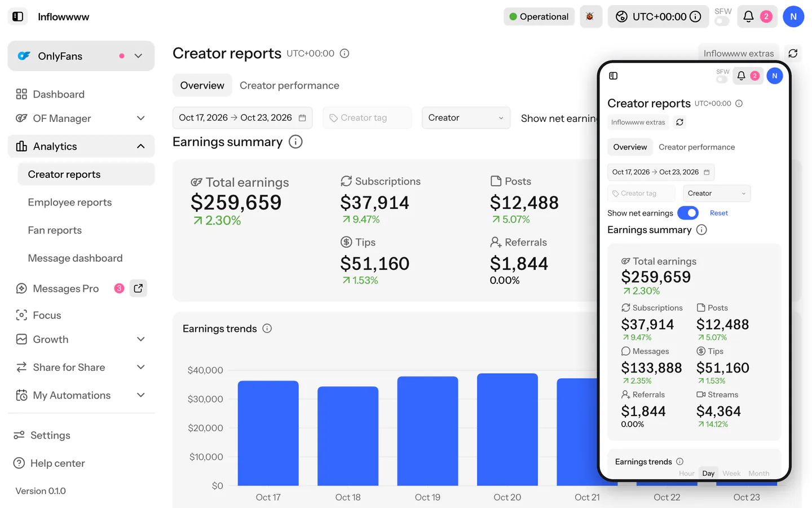Click N avatar in mobile preview
The height and width of the screenshot is (508, 812).
(x=775, y=76)
